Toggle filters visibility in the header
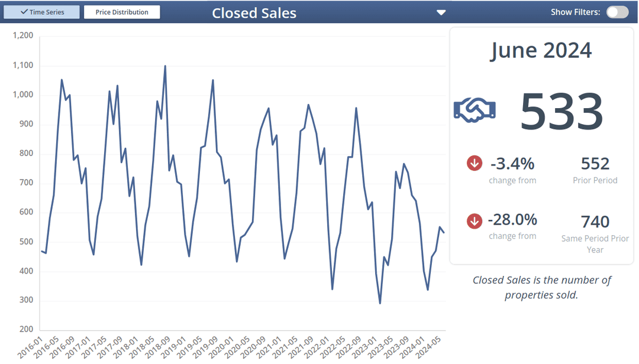Image resolution: width=639 pixels, height=364 pixels. pyautogui.click(x=617, y=12)
